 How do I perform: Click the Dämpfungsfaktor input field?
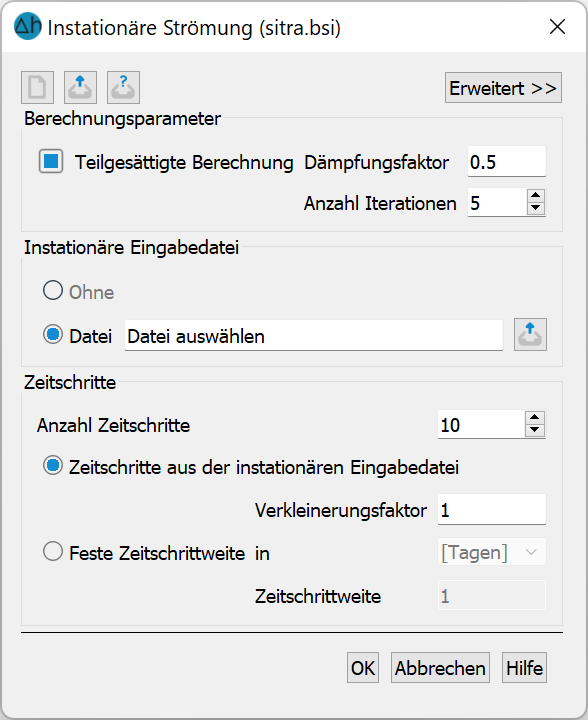(507, 162)
